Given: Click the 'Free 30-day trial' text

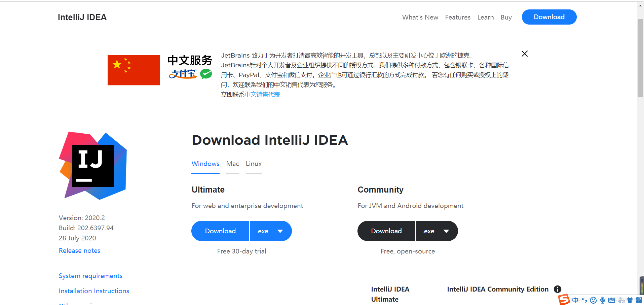Looking at the screenshot, I should tap(241, 251).
